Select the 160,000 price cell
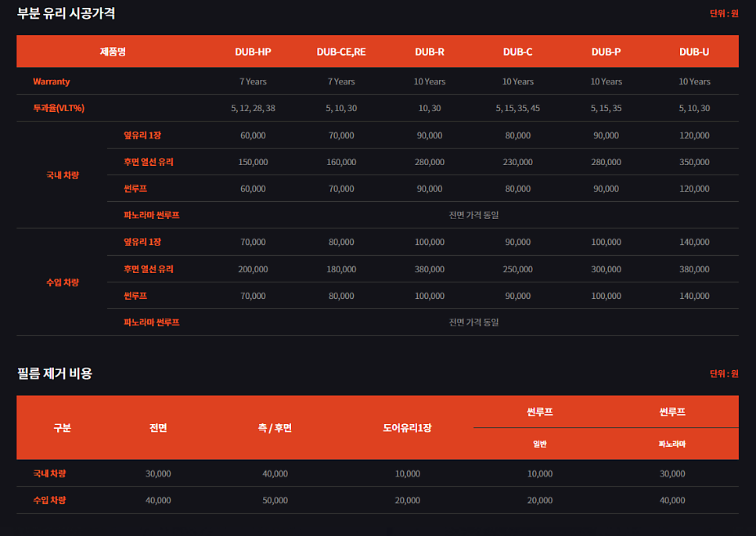Screen dimensions: 756x536 (341, 162)
